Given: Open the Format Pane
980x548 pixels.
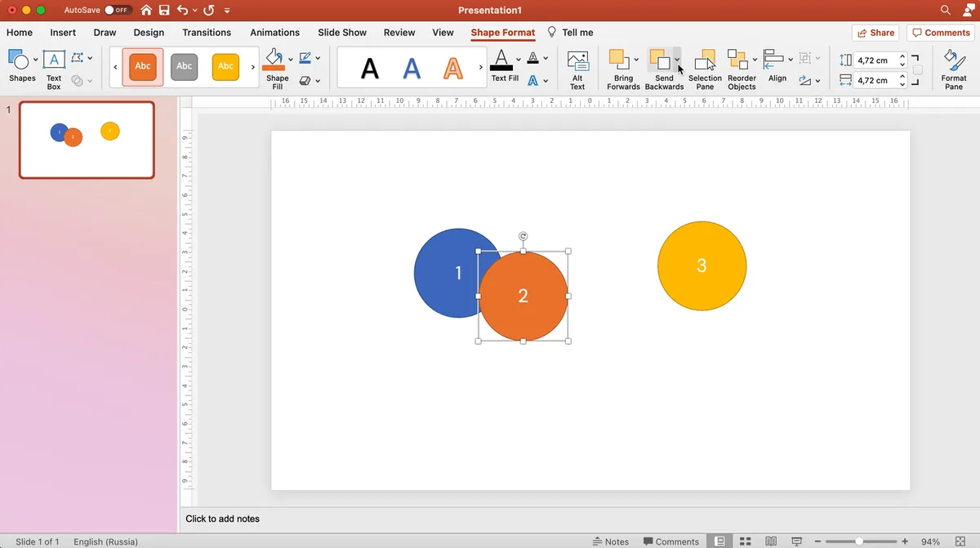Looking at the screenshot, I should (x=954, y=69).
